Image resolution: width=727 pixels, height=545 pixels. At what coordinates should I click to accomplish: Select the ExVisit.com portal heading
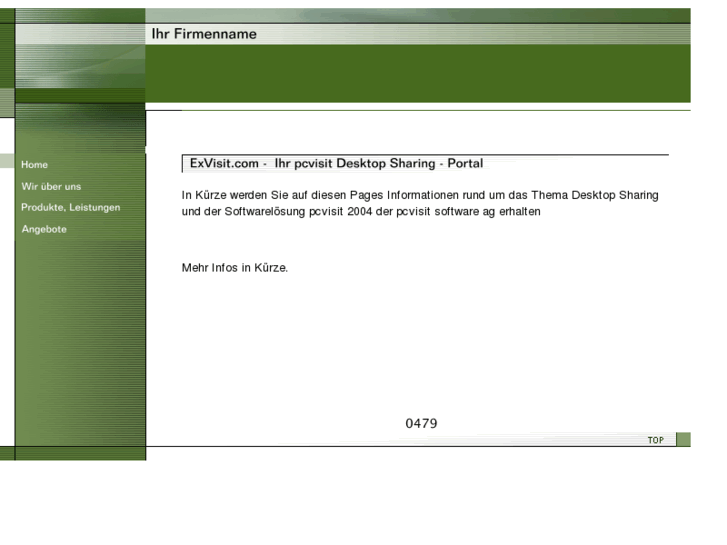click(x=337, y=163)
